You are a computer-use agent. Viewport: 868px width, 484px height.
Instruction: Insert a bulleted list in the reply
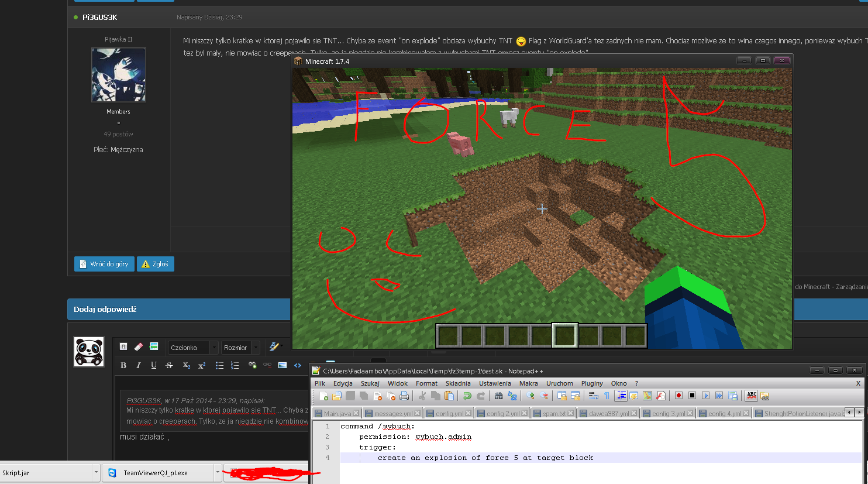point(219,365)
